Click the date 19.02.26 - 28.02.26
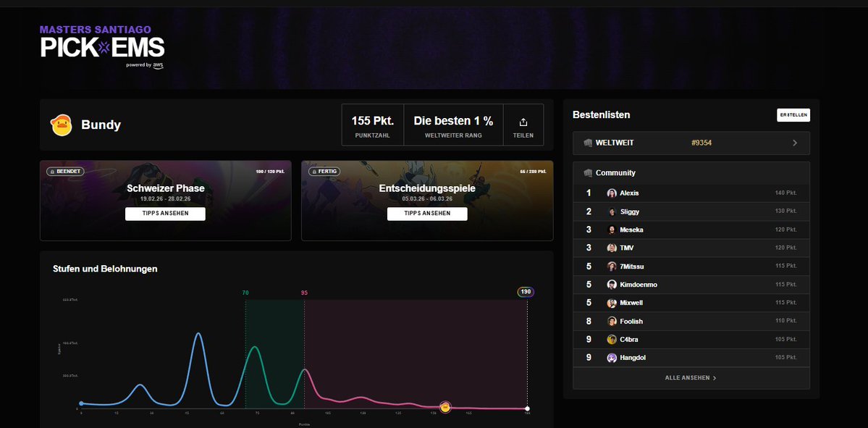868x428 pixels. pyautogui.click(x=166, y=198)
